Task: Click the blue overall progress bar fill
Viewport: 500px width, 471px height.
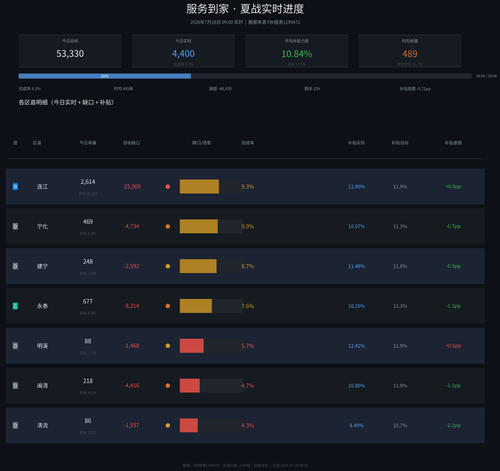Action: pos(105,76)
